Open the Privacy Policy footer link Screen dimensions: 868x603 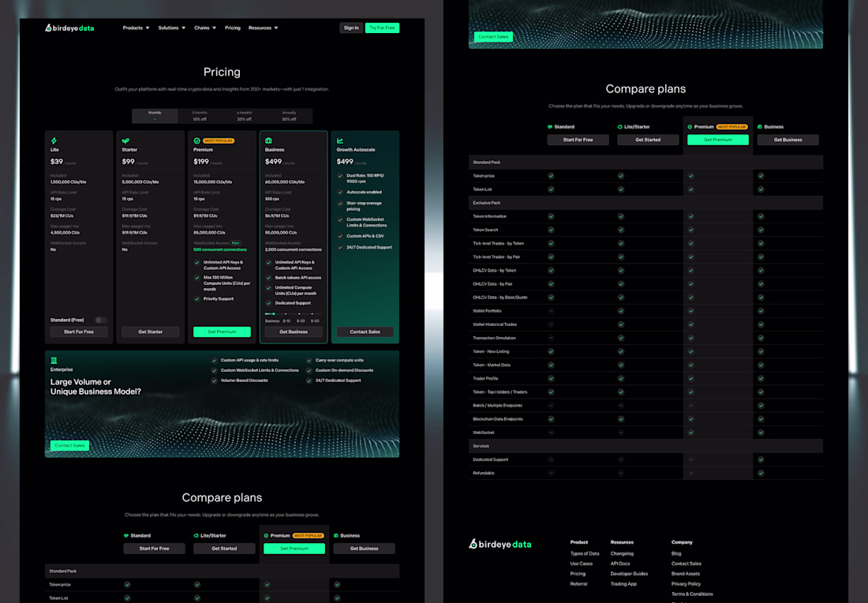click(686, 583)
